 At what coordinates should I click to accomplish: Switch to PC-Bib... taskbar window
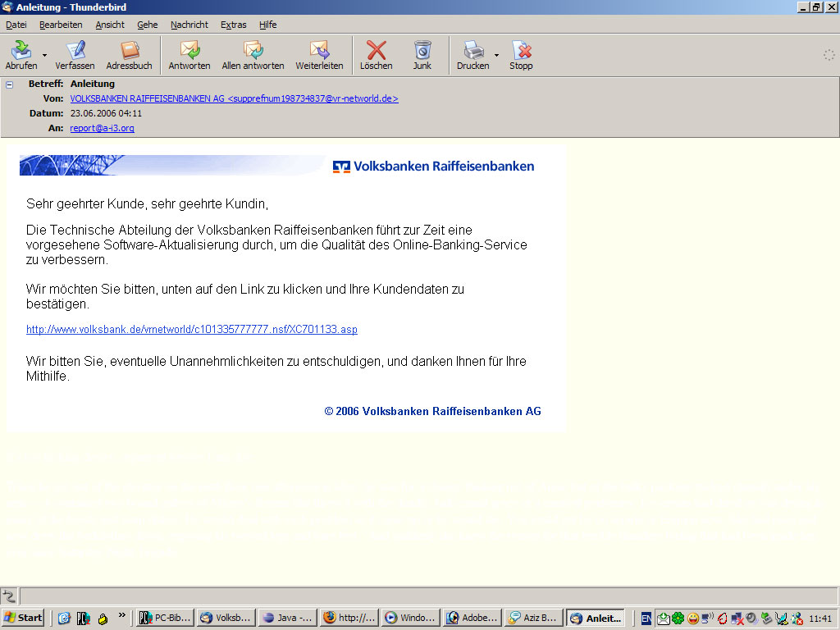165,618
